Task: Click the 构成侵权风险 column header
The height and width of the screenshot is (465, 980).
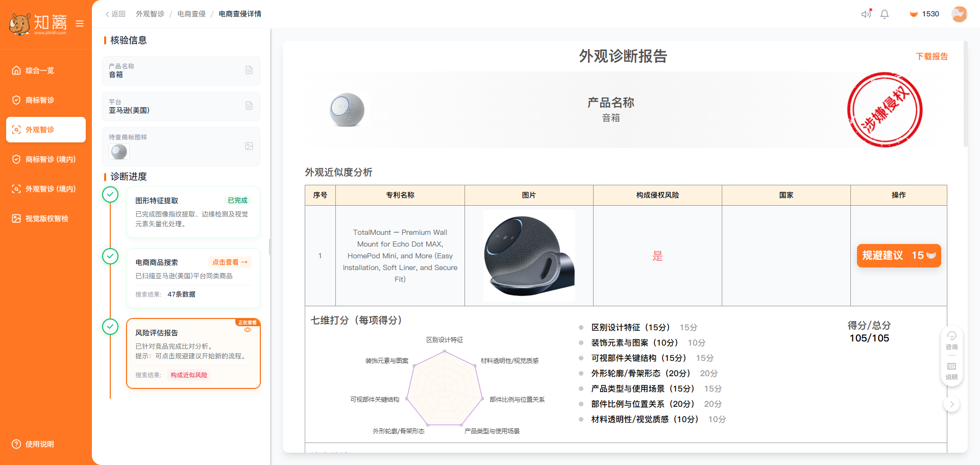Action: click(x=657, y=195)
